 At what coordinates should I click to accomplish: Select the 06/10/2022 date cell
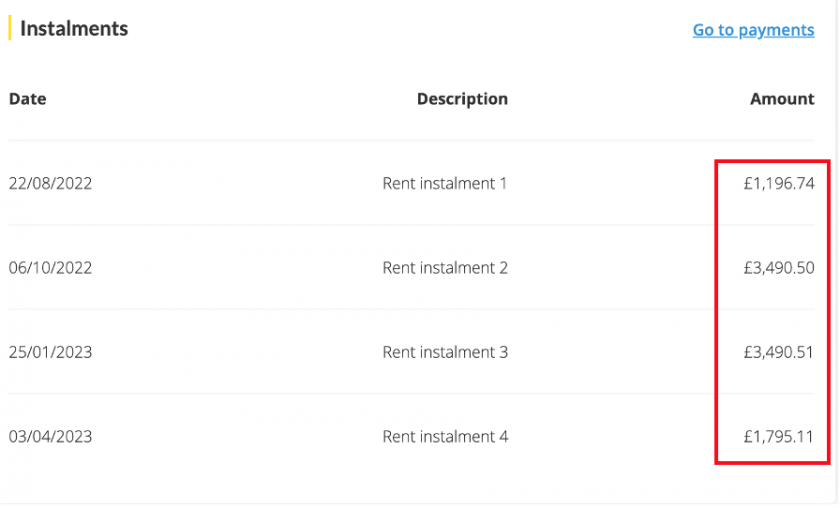(50, 268)
